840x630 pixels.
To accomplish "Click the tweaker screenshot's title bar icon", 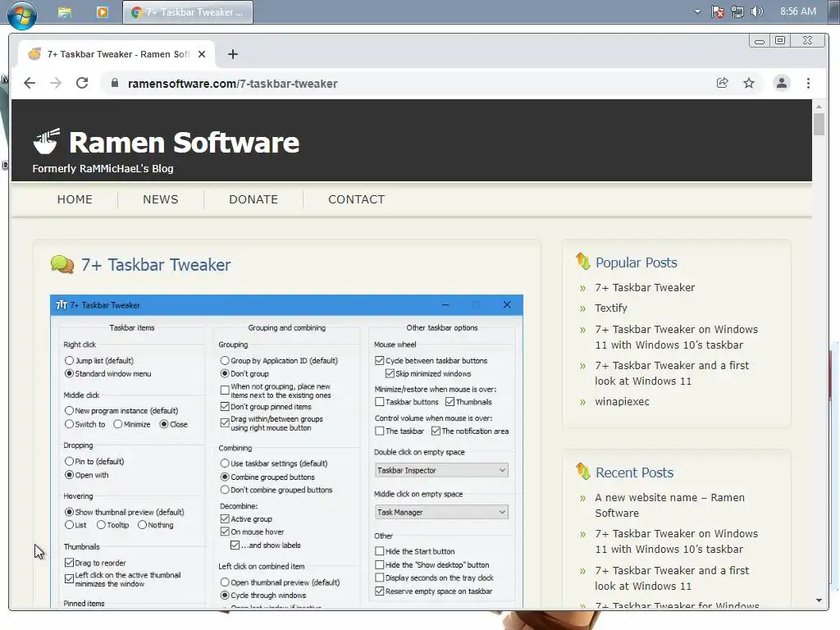I will (x=62, y=305).
